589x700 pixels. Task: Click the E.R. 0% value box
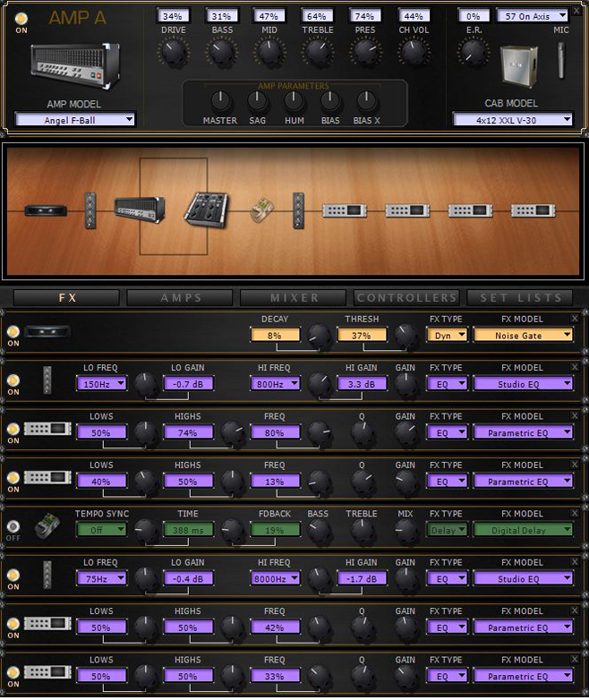click(473, 16)
